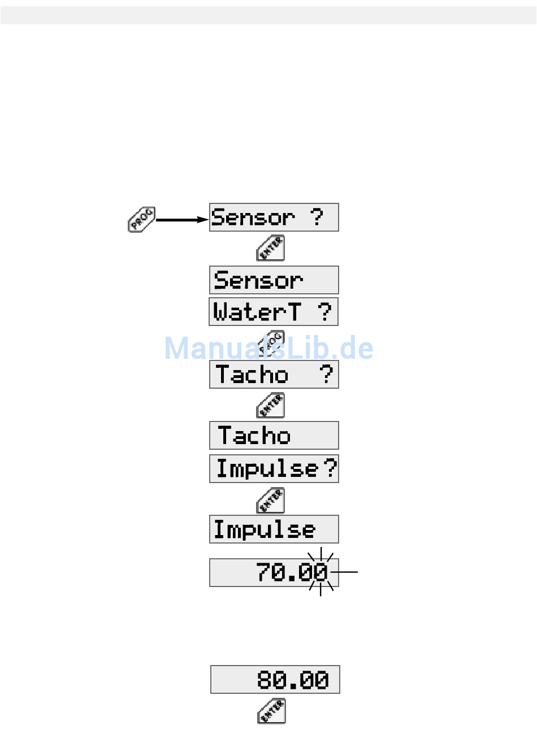Click the 70.00 value display
This screenshot has height=756, width=537.
click(x=274, y=573)
